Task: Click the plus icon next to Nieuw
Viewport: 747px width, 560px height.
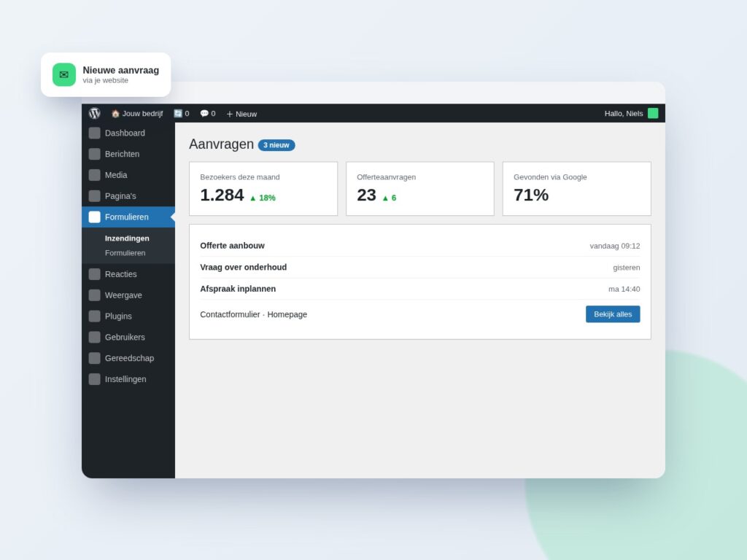Action: (x=230, y=114)
